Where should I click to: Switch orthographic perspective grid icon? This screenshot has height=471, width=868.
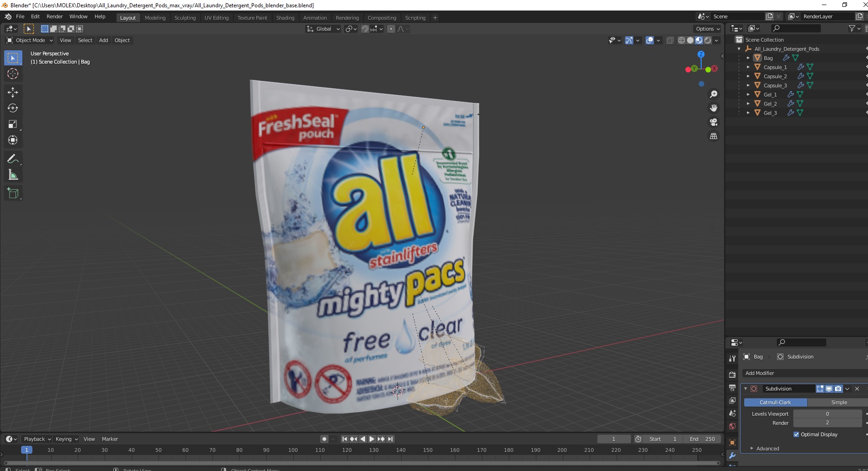713,136
